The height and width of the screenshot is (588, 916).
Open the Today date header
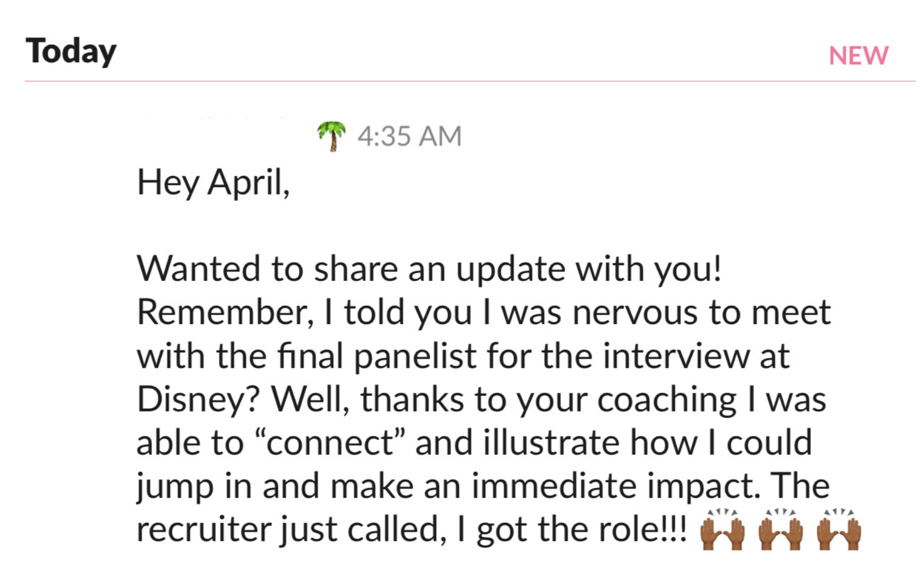pos(71,51)
